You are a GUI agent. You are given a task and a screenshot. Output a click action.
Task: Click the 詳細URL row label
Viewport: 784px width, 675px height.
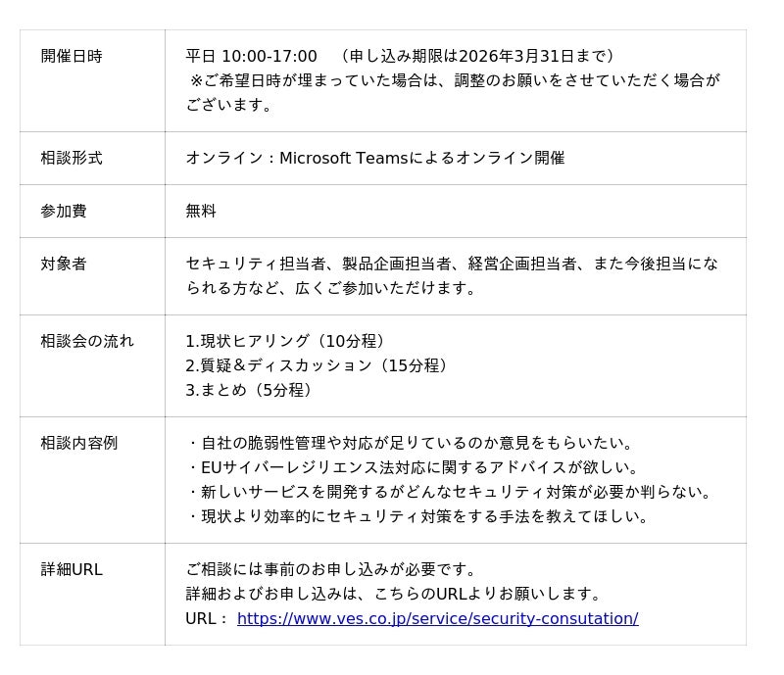click(x=72, y=569)
